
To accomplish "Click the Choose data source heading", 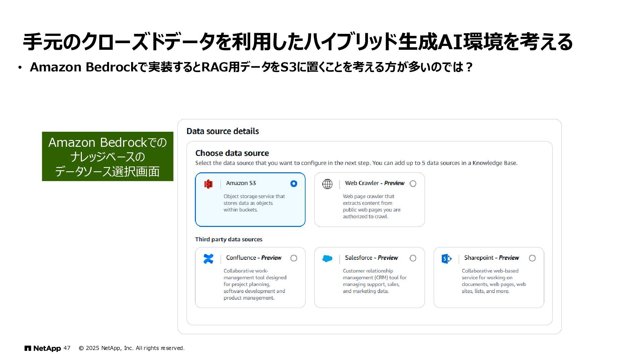I will [x=232, y=153].
